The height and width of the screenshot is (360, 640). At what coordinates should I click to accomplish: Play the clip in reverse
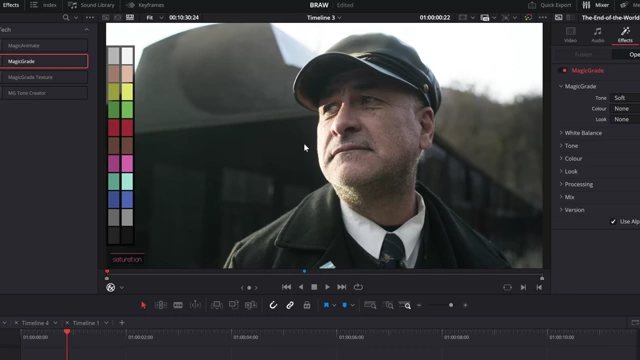pyautogui.click(x=301, y=287)
